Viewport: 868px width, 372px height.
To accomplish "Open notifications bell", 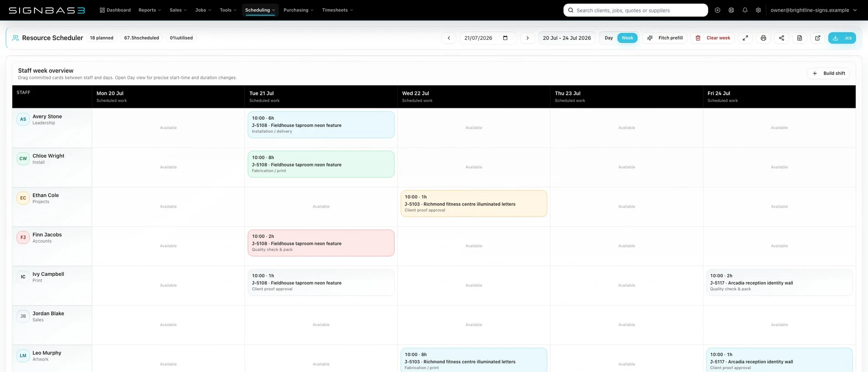I will (x=745, y=10).
